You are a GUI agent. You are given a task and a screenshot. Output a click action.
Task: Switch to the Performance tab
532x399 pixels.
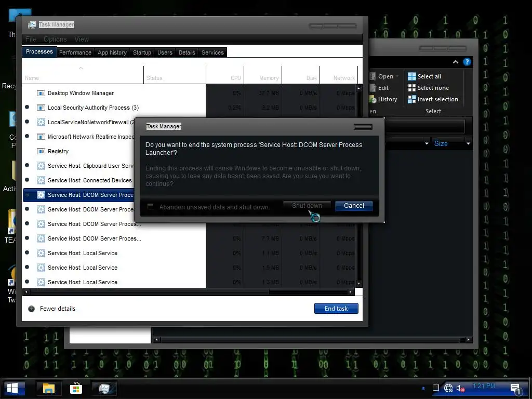(x=75, y=52)
